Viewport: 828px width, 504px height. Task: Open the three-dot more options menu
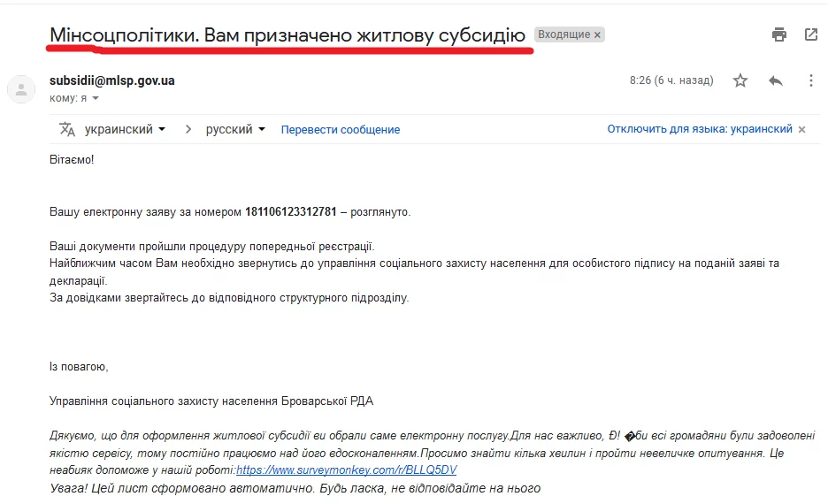click(811, 80)
